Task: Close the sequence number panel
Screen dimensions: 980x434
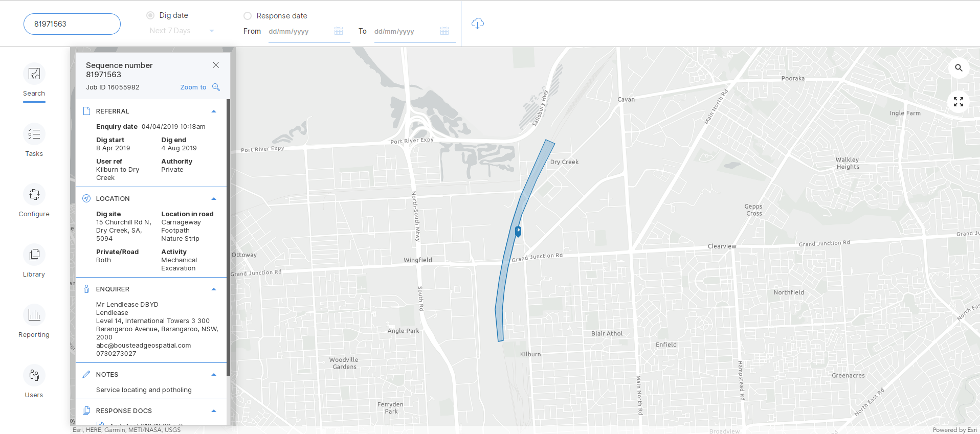Action: pyautogui.click(x=216, y=65)
